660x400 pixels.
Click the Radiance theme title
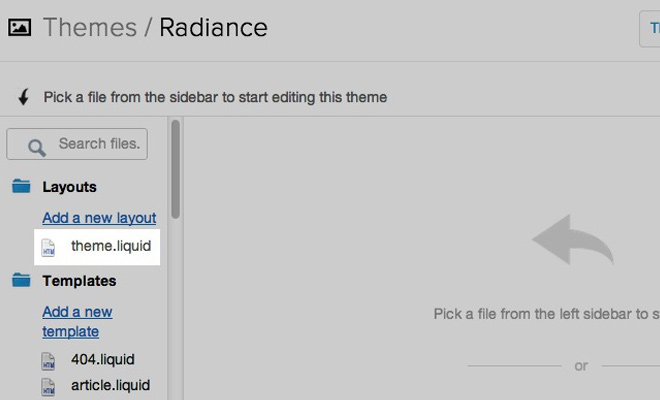[213, 27]
